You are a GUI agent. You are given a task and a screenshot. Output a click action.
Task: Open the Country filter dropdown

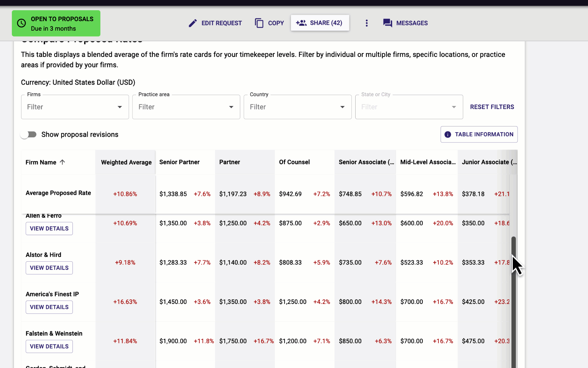[x=297, y=107]
